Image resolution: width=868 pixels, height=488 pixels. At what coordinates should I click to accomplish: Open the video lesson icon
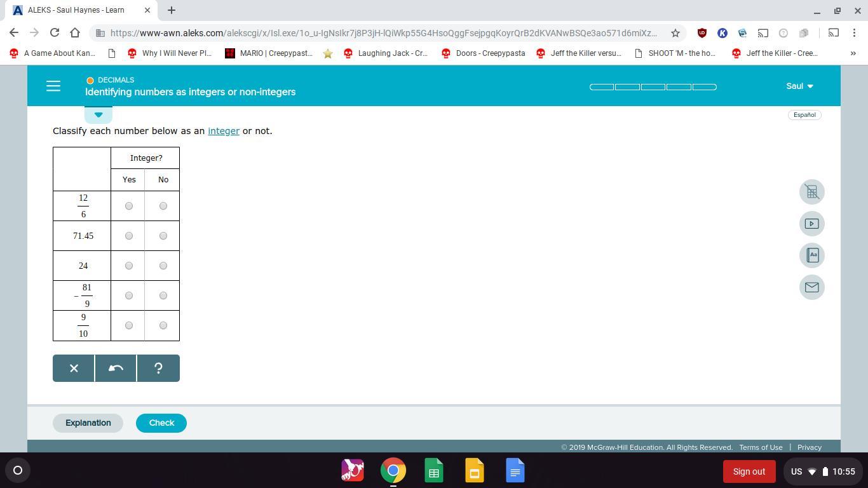click(x=812, y=224)
